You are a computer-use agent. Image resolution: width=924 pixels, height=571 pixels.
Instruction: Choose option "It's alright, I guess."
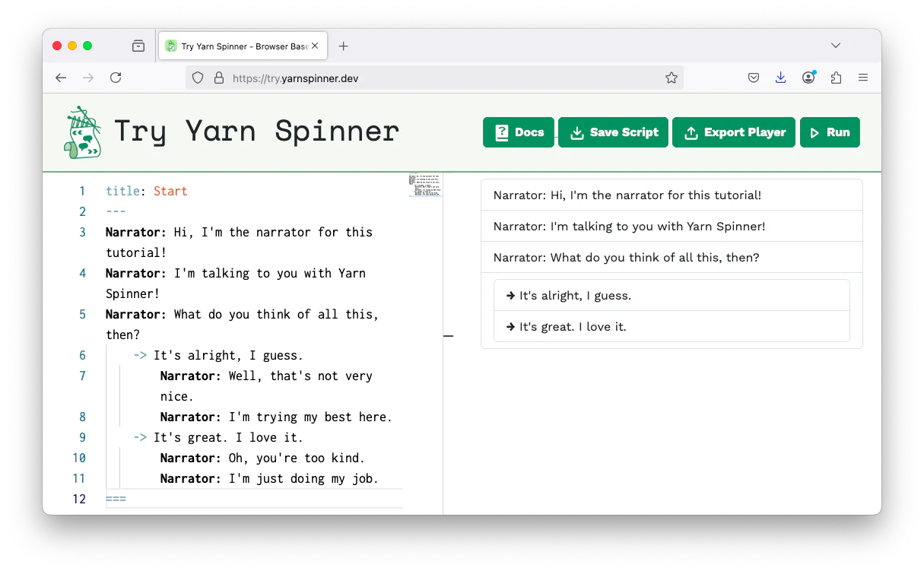click(671, 295)
